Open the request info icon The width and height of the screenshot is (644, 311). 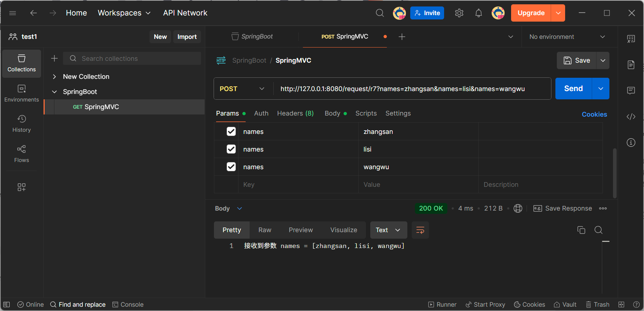[x=631, y=143]
